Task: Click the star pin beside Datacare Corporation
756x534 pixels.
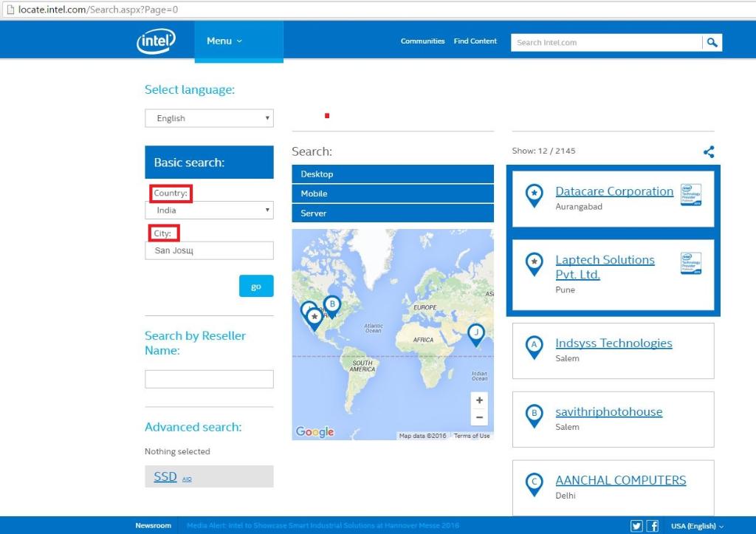Action: 535,196
